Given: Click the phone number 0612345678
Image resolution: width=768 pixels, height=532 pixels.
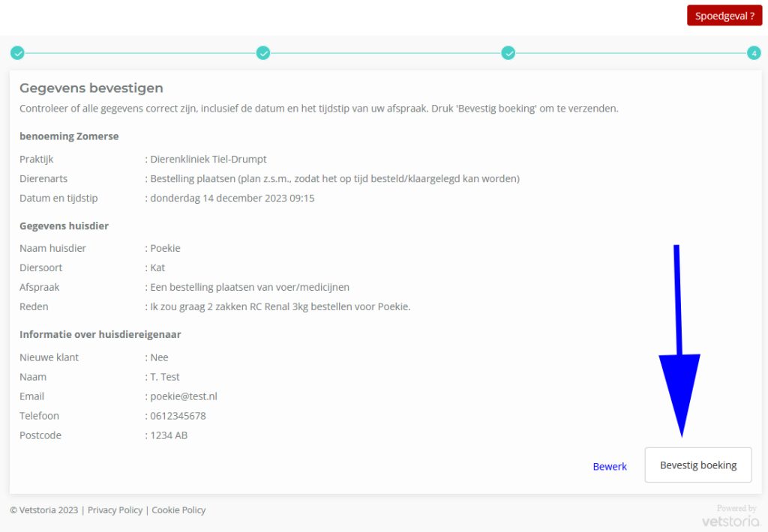Looking at the screenshot, I should [x=178, y=416].
